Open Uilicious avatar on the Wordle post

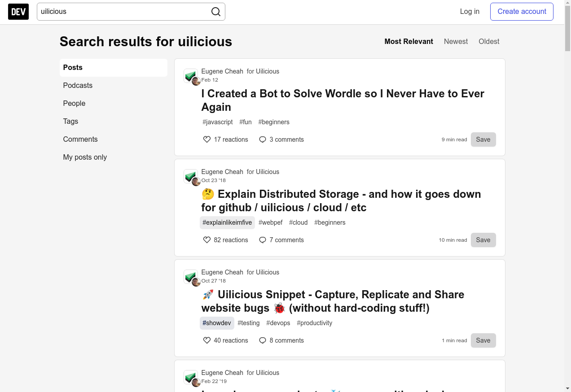[190, 75]
